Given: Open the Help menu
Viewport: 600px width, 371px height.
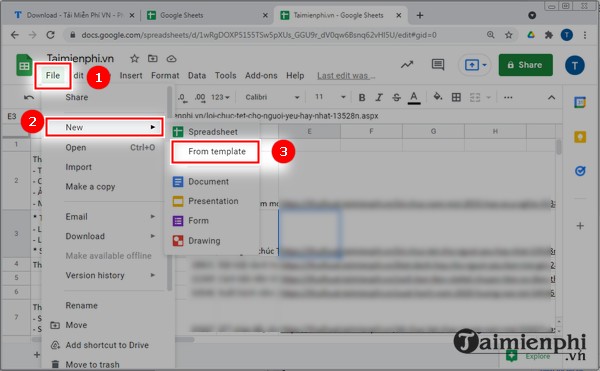Looking at the screenshot, I should 295,75.
